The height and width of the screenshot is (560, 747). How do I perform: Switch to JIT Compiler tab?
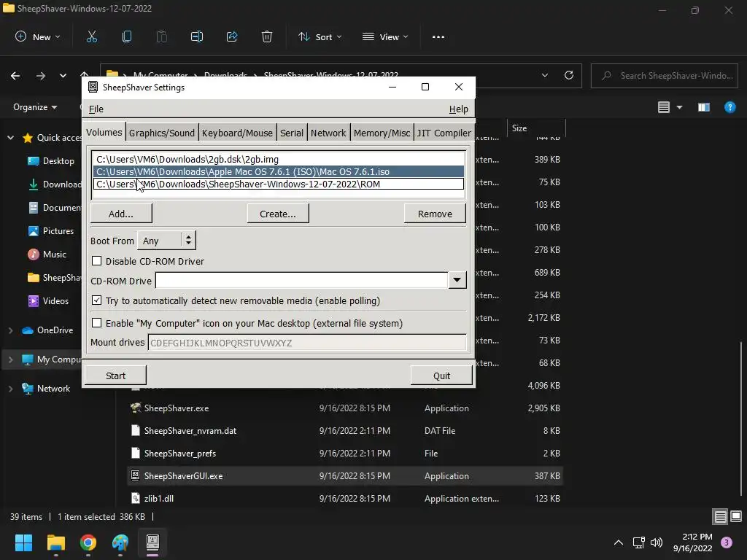[444, 133]
